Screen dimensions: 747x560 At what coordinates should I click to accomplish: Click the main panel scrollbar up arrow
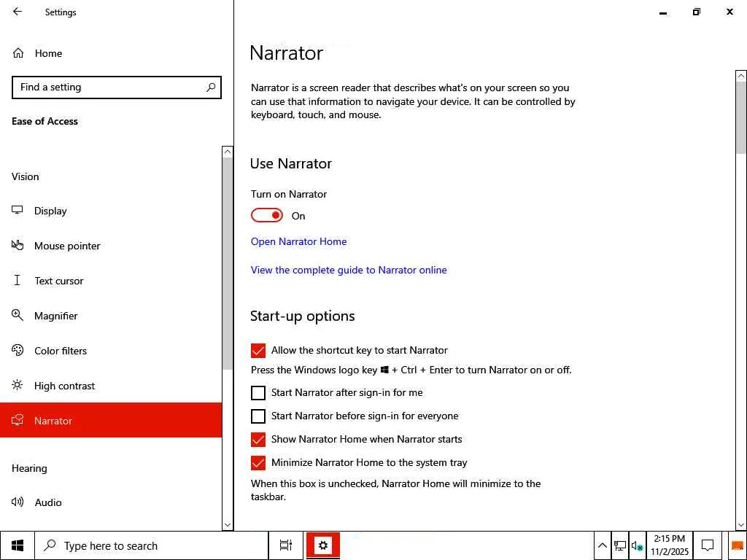tap(741, 76)
